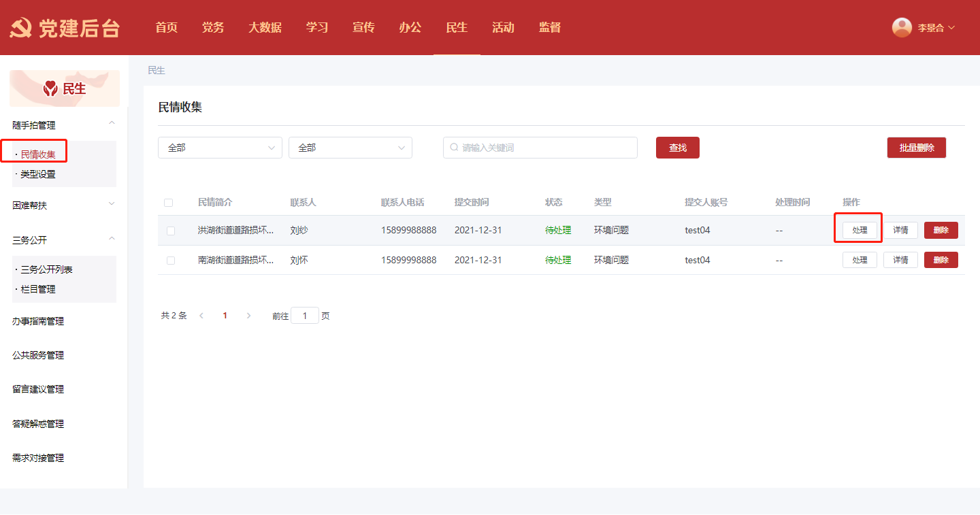This screenshot has height=515, width=980.
Task: Click the magnifier icon in the keyword search box
Action: point(454,148)
